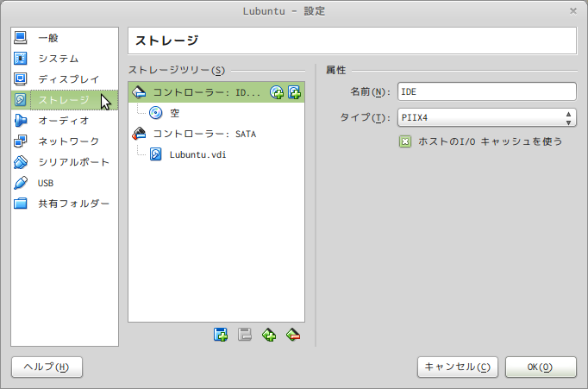Screen dimensions: 588x389
Task: Click the シリアルポート connector icon
Action: pyautogui.click(x=20, y=162)
